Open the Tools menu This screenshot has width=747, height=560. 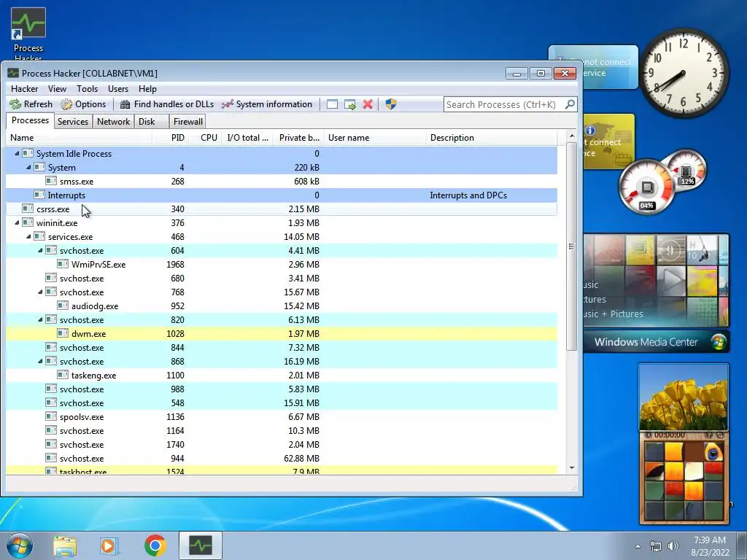[88, 89]
